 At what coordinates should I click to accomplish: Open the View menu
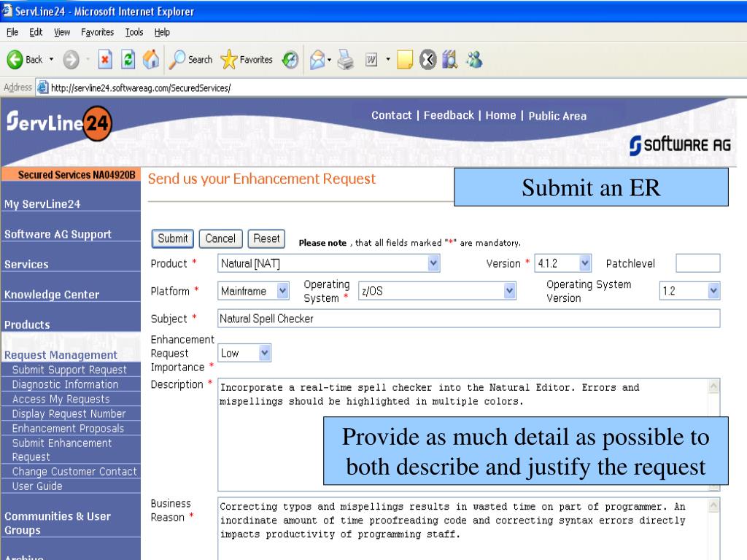[62, 32]
